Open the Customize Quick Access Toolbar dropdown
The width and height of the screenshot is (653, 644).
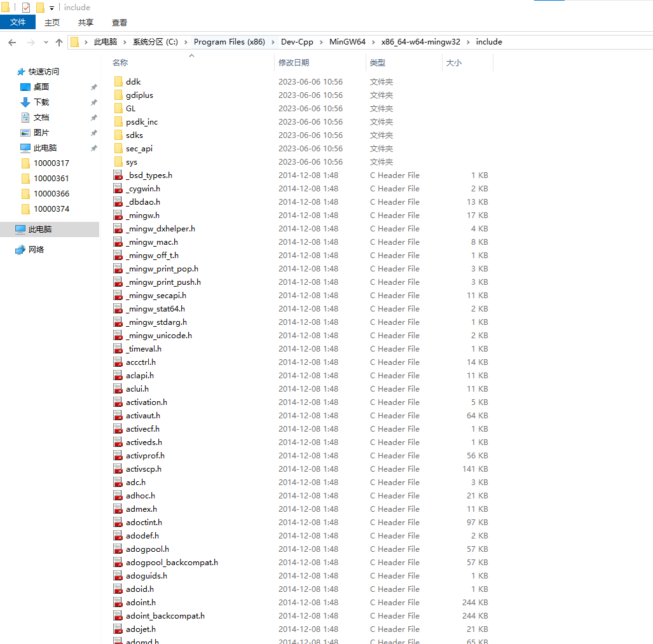coord(52,8)
